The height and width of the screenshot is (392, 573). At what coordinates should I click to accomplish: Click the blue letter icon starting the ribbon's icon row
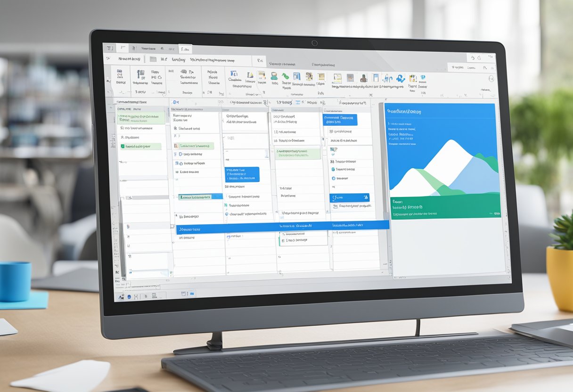[234, 73]
